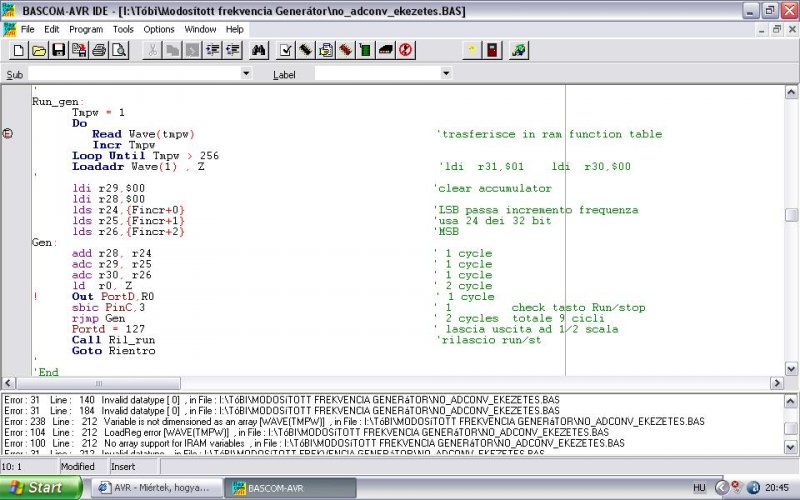Click the 20:45 system clock

coord(777,488)
